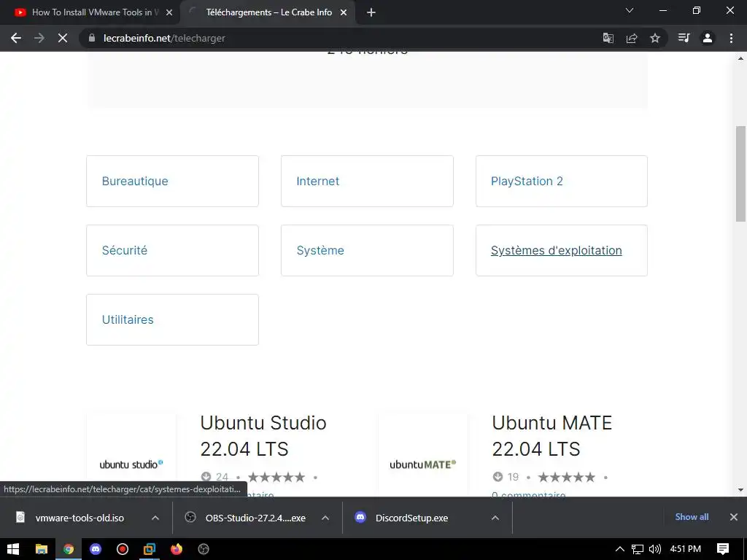Screen dimensions: 747x560
Task: Click the star rating under Ubuntu Studio
Action: coord(276,477)
